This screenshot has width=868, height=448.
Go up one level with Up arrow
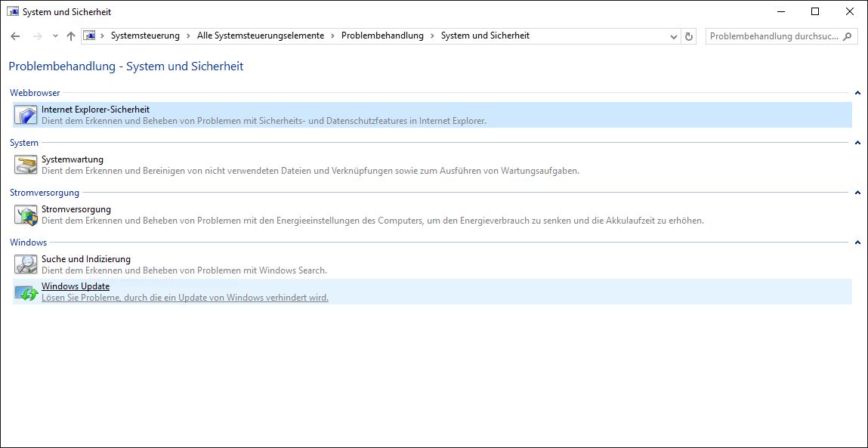tap(70, 36)
